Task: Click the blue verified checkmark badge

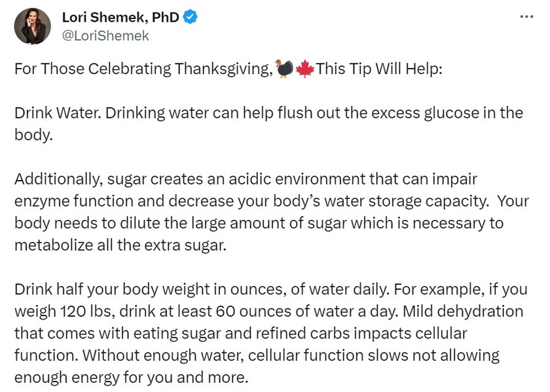Action: (191, 17)
